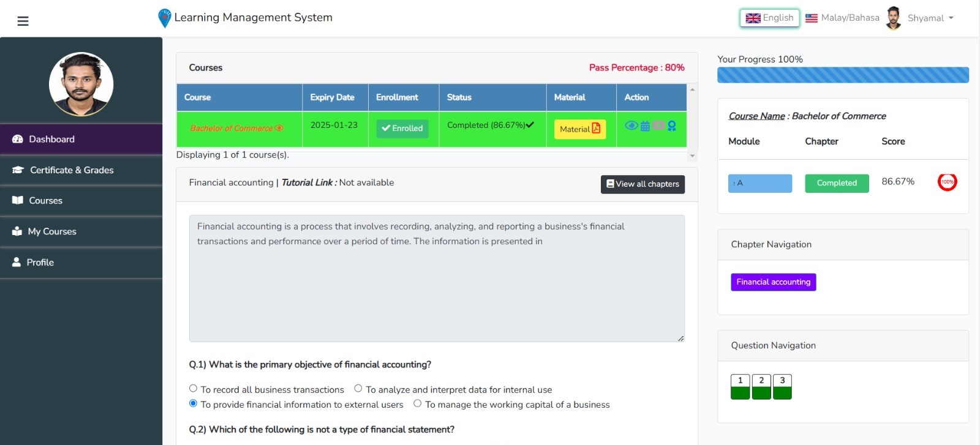Jump to question 2 in Question Navigation
This screenshot has height=445, width=980.
pos(761,387)
